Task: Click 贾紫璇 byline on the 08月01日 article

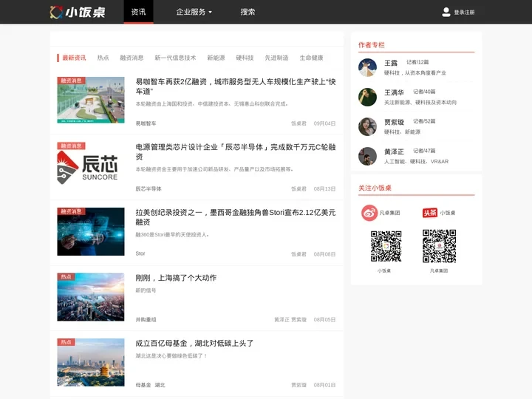Action: coord(299,385)
